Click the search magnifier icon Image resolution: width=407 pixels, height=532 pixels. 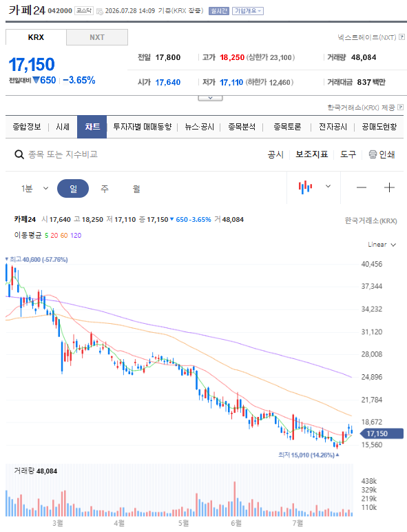click(x=19, y=155)
